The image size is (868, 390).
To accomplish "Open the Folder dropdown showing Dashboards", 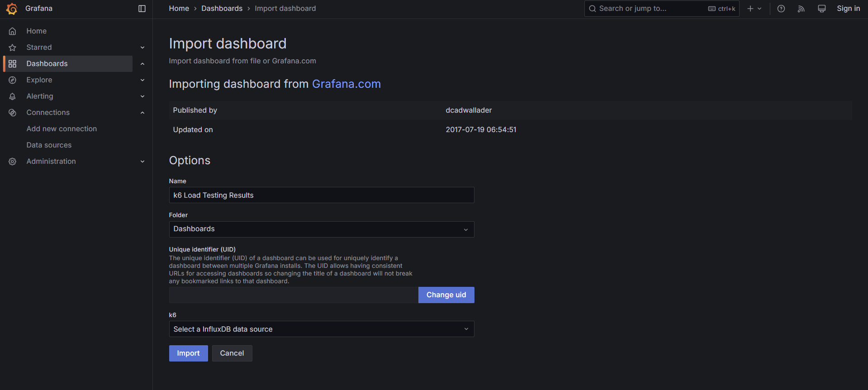I will click(x=322, y=229).
